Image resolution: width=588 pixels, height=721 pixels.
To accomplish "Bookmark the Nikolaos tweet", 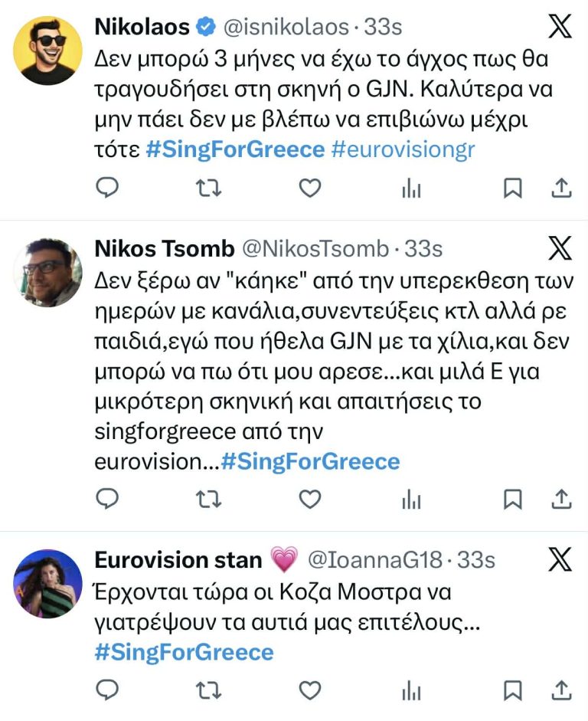I will [x=512, y=187].
